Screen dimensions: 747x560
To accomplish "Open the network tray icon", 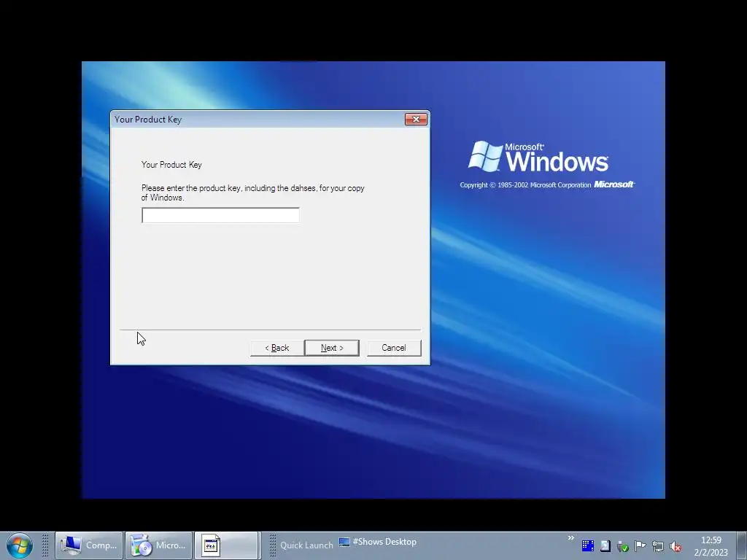I will (x=657, y=546).
